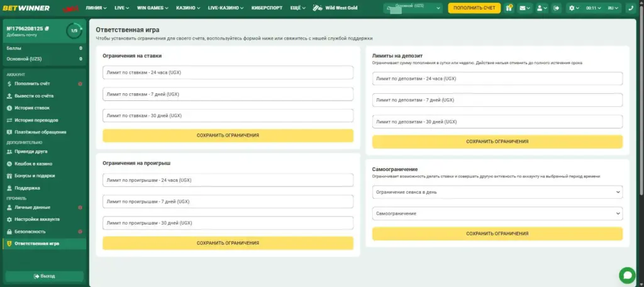Expand the LIVE-КАЗИНО menu
This screenshot has width=644, height=287.
tap(226, 8)
